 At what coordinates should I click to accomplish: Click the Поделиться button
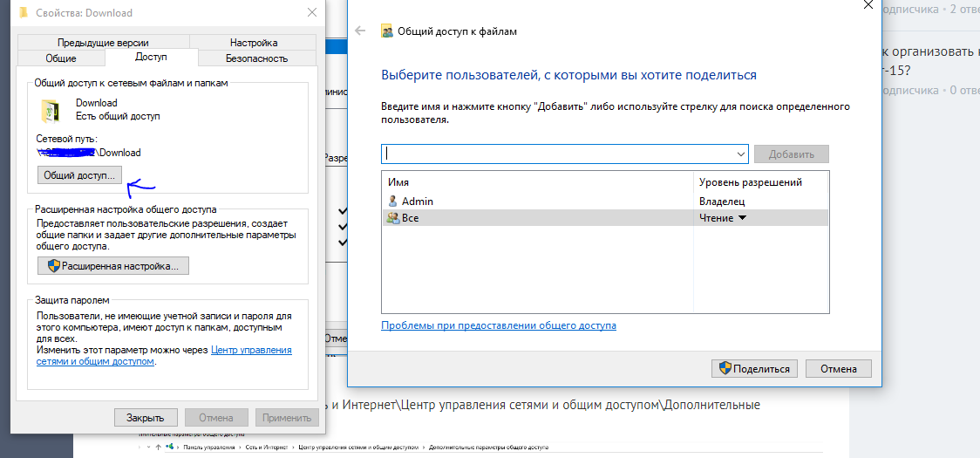click(x=754, y=368)
